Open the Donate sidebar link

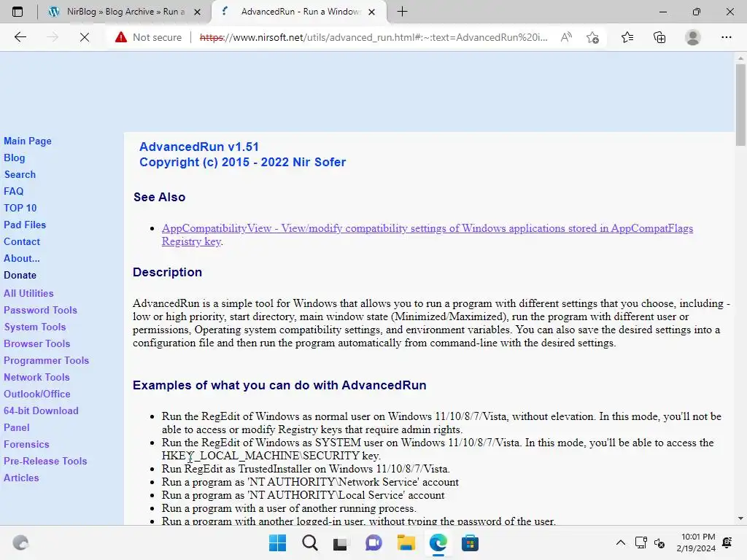20,275
